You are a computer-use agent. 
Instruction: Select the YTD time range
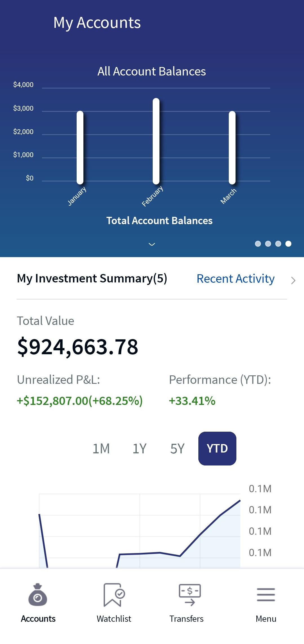(x=217, y=448)
